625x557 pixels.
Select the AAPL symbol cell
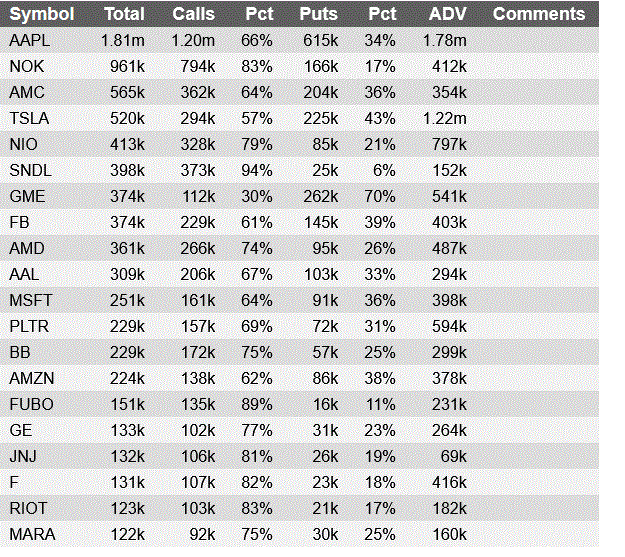29,40
